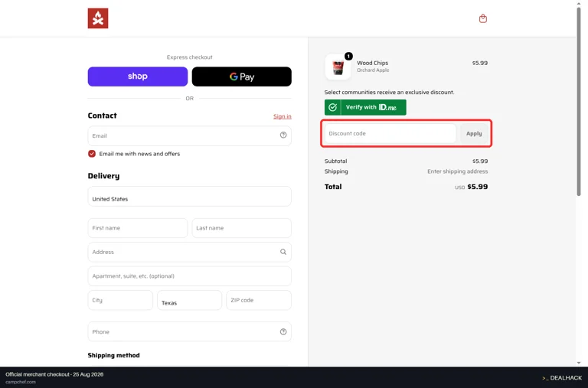Click the Shipping method heading
The width and height of the screenshot is (588, 388).
(113, 355)
